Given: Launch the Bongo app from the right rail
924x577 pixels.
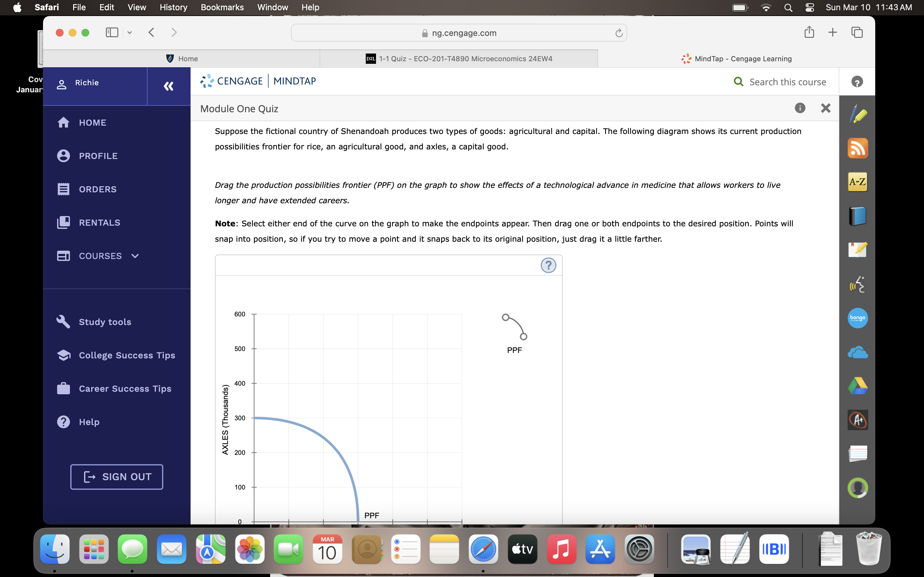Looking at the screenshot, I should 858,318.
